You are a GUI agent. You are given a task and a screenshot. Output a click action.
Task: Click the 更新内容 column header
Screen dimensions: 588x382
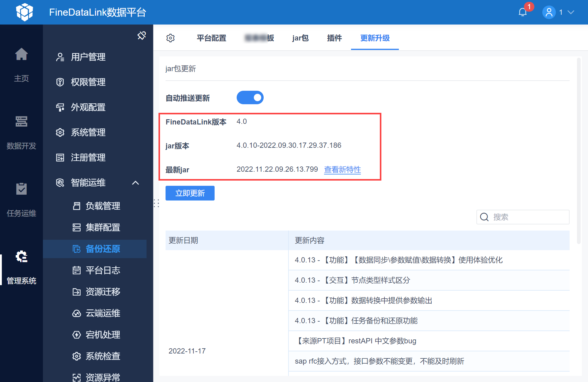coord(429,240)
